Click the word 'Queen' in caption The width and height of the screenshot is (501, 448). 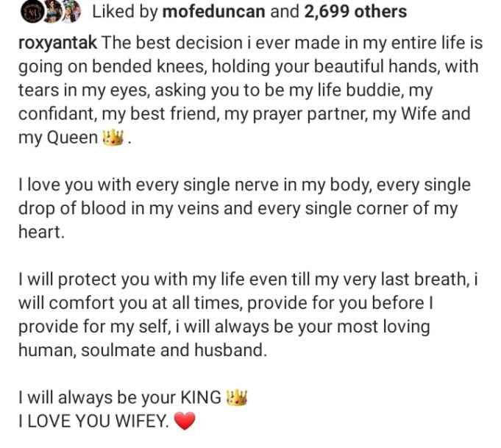[72, 138]
